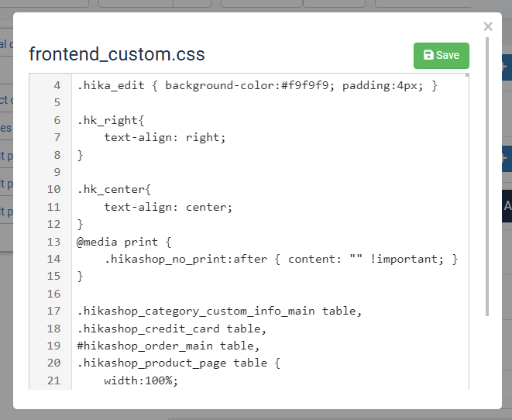This screenshot has height=420, width=512.
Task: Click on the .hk_center{ selector line
Action: 114,189
